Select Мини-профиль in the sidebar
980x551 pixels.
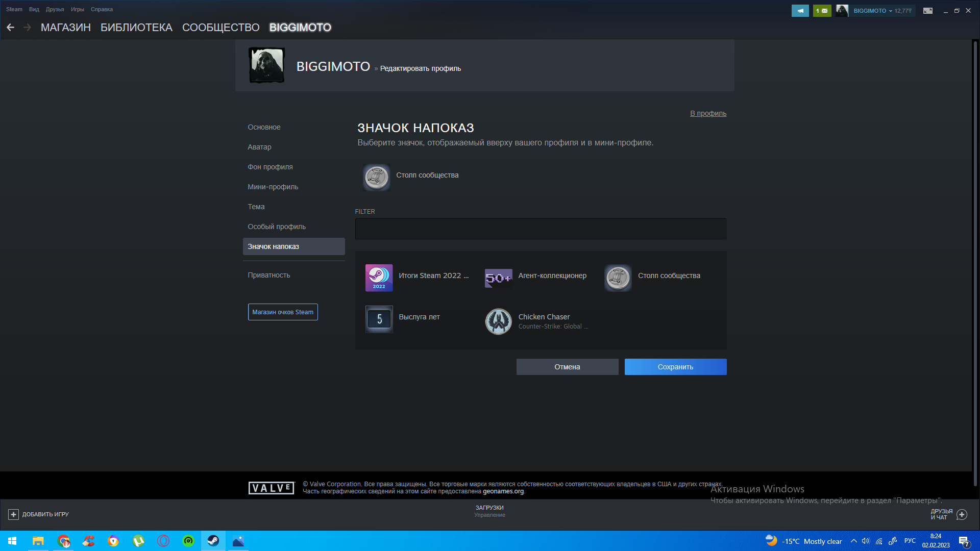[x=273, y=187]
